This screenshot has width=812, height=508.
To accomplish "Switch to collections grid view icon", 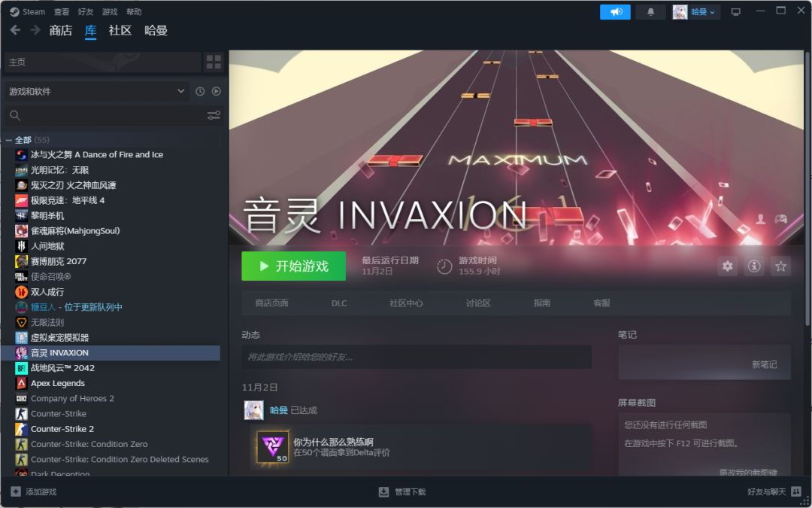I will 214,62.
